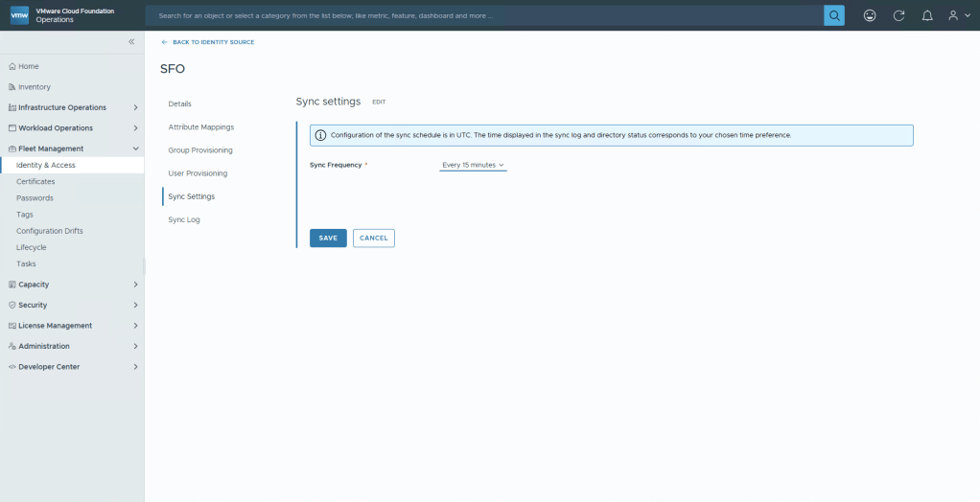The image size is (980, 502).
Task: Click the refresh icon in header
Action: (x=898, y=15)
